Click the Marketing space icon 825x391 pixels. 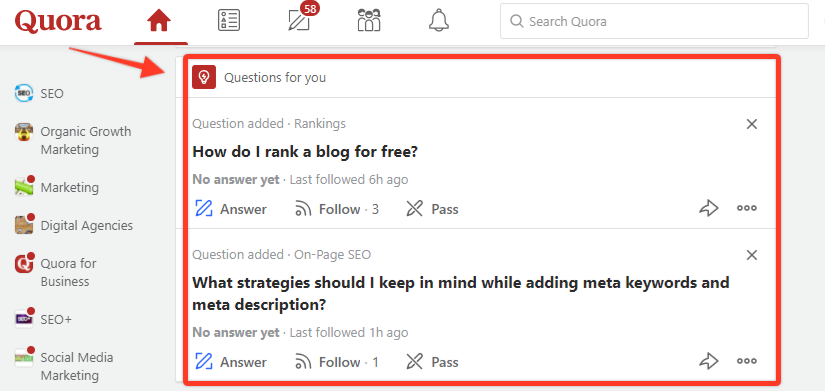click(x=24, y=187)
